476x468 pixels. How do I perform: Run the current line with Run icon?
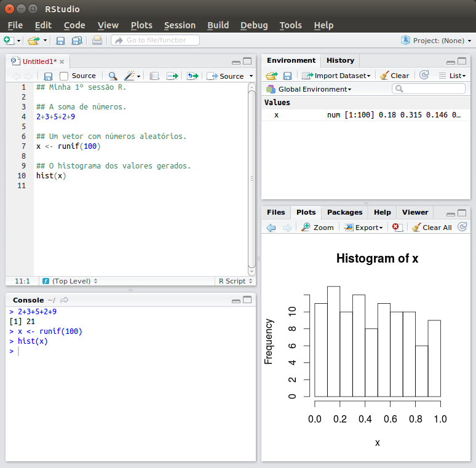click(x=172, y=76)
